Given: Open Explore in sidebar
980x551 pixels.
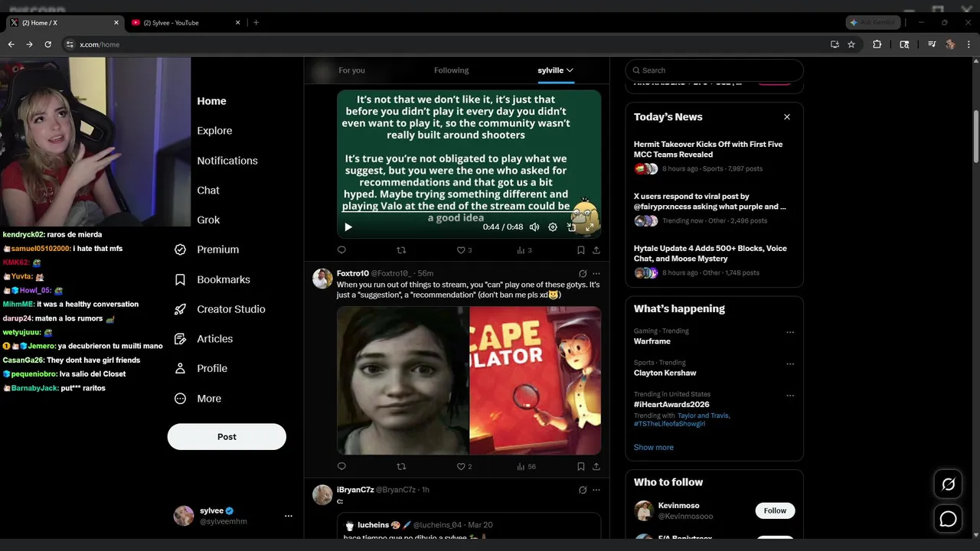Looking at the screenshot, I should pos(214,131).
